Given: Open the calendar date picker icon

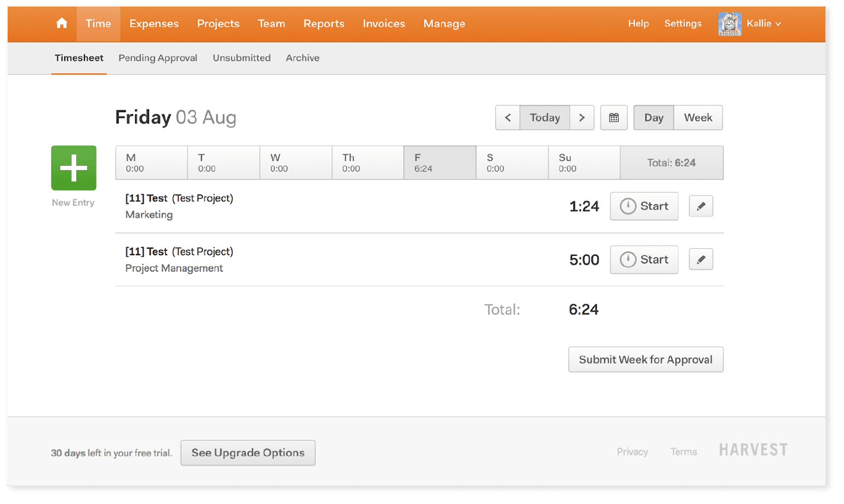Looking at the screenshot, I should pyautogui.click(x=613, y=117).
